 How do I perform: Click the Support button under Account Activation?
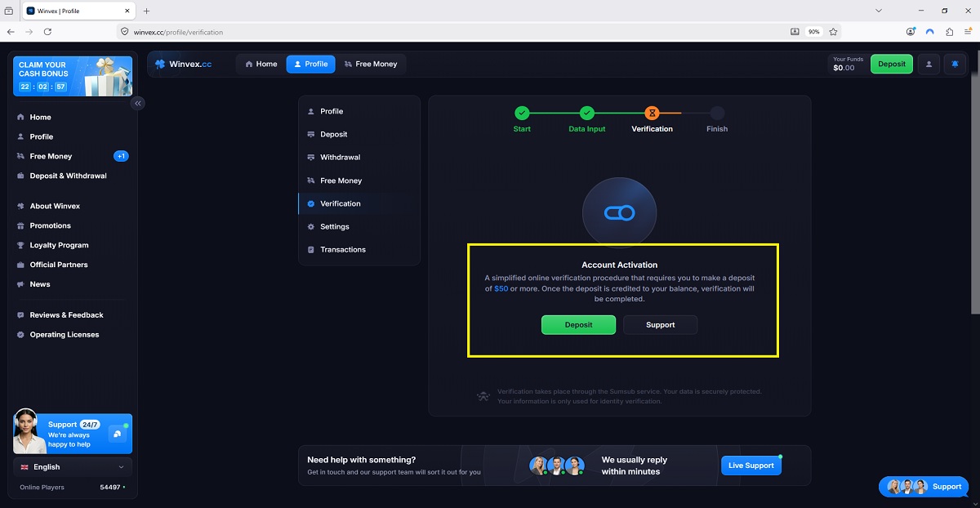[x=660, y=325]
